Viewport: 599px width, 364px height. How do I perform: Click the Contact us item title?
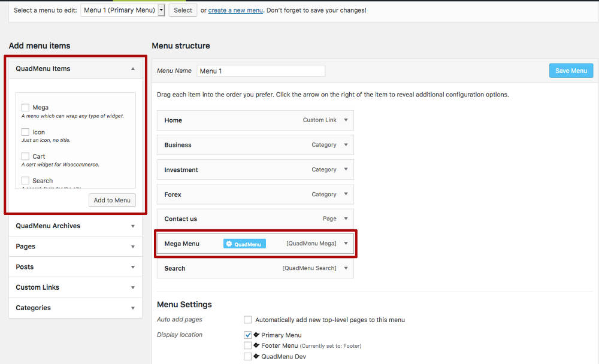pyautogui.click(x=181, y=219)
